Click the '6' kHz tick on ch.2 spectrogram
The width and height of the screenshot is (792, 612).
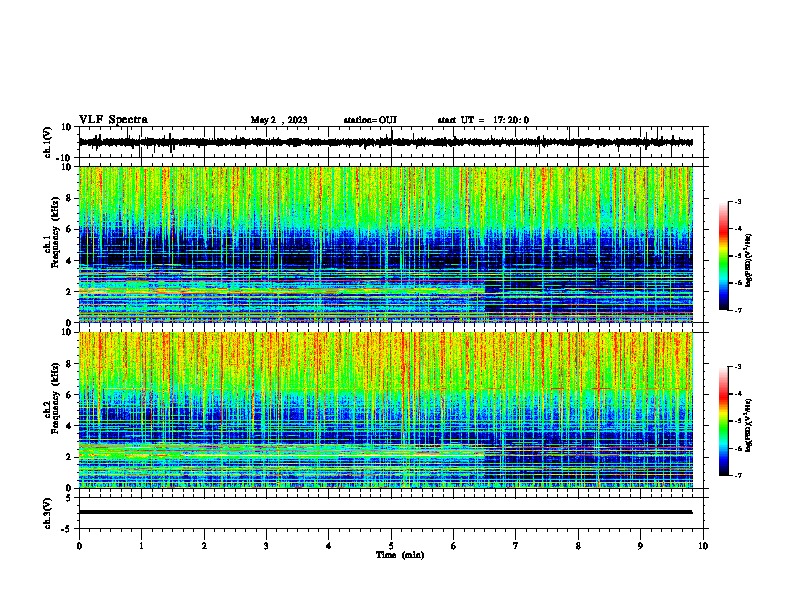point(69,395)
